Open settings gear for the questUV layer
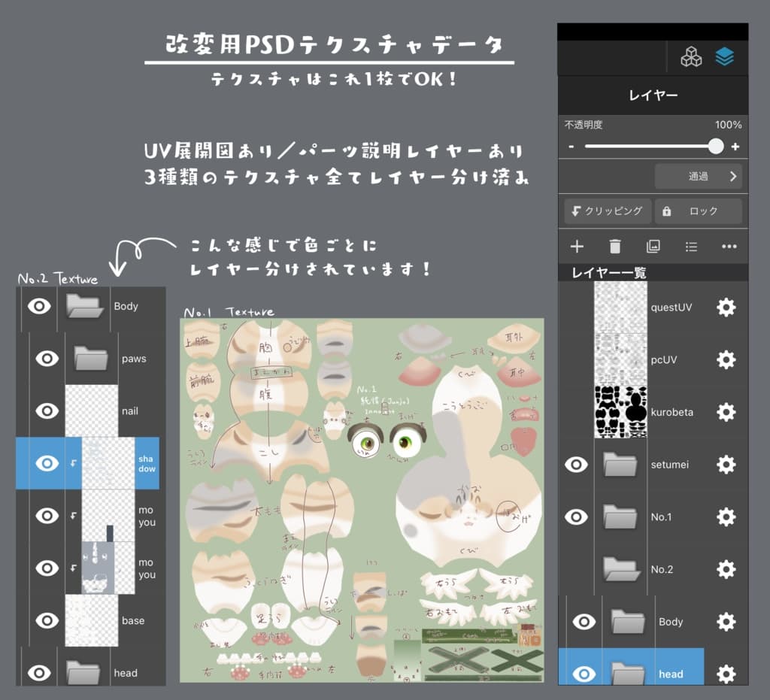The width and height of the screenshot is (770, 700). coord(726,308)
